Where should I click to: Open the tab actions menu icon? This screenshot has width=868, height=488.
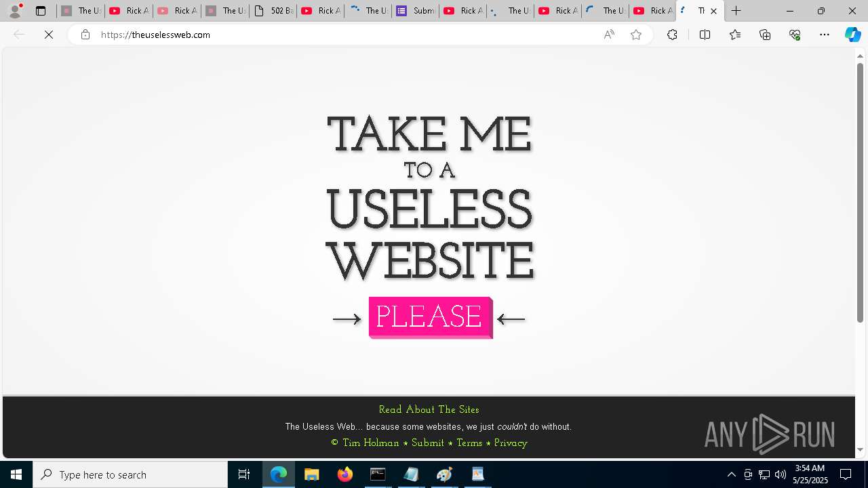pyautogui.click(x=41, y=11)
